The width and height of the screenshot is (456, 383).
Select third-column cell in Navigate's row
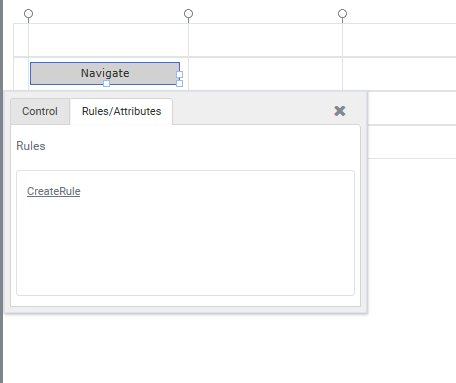click(399, 74)
